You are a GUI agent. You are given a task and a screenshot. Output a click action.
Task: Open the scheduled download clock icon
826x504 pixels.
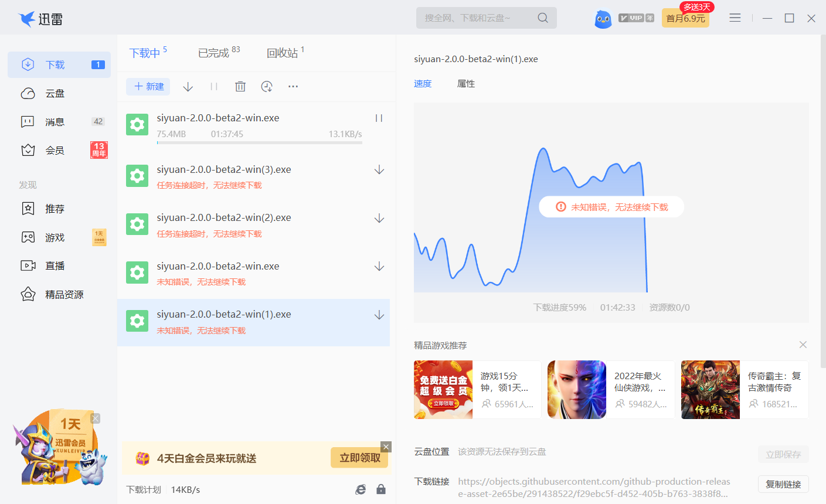[267, 87]
